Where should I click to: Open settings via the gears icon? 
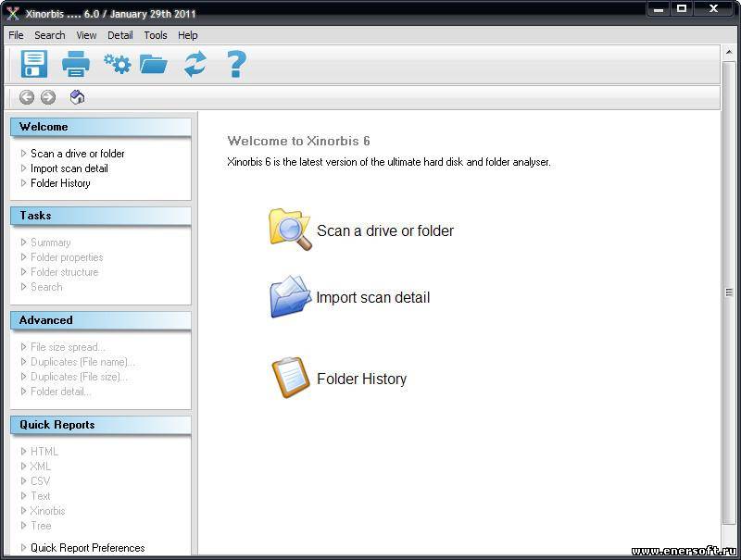coord(118,63)
